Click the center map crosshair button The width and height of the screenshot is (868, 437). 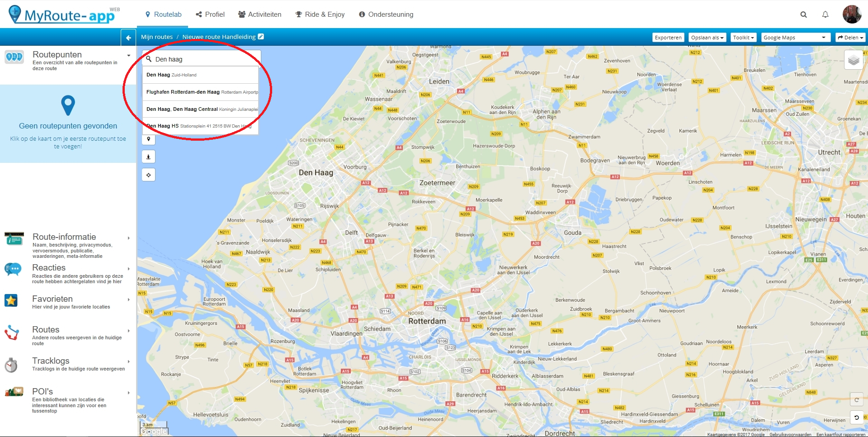click(x=148, y=175)
